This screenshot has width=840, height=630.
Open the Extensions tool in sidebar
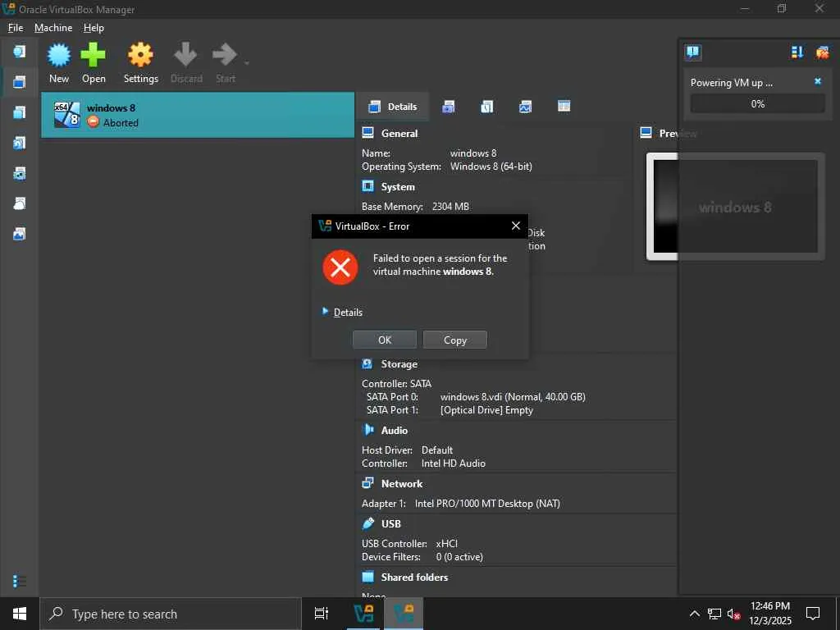pos(20,112)
